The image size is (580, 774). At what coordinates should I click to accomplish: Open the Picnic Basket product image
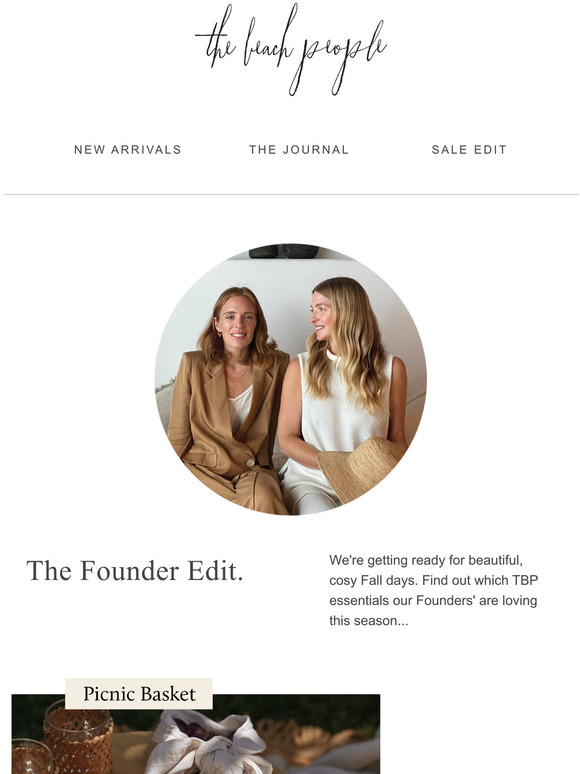pyautogui.click(x=196, y=734)
